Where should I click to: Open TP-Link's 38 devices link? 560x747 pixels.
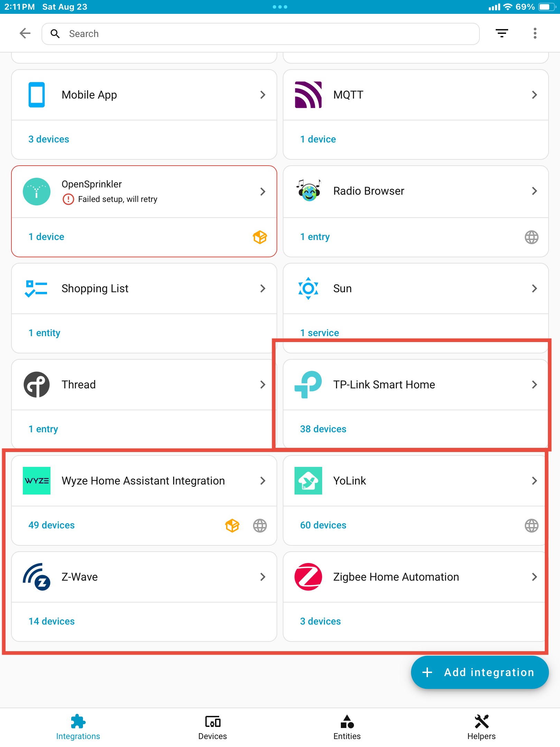coord(323,429)
